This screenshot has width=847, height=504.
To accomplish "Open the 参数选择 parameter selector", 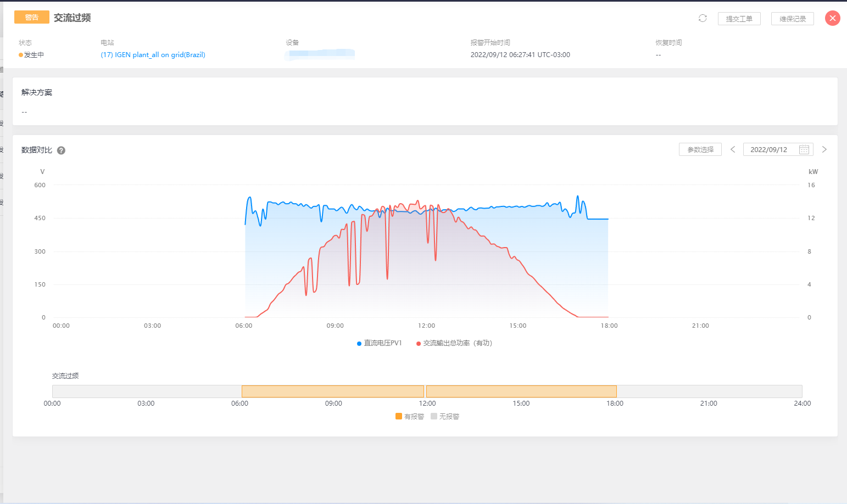I will point(700,149).
